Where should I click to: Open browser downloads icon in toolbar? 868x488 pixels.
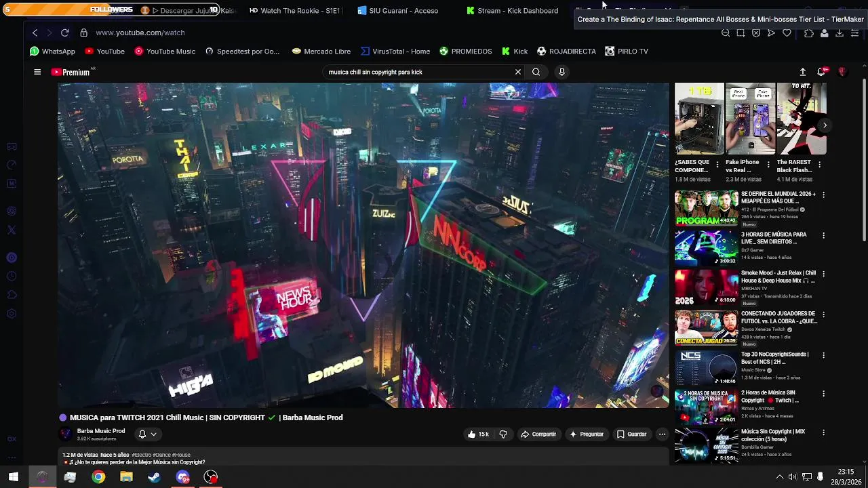(x=840, y=33)
